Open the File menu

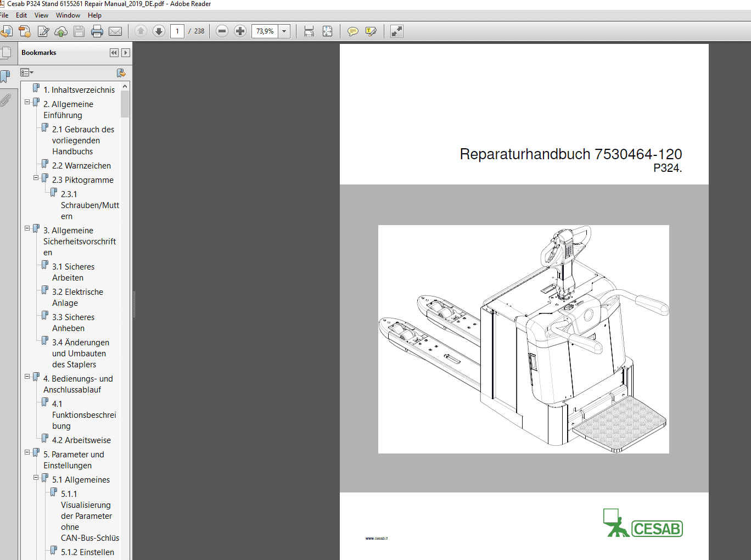click(4, 15)
